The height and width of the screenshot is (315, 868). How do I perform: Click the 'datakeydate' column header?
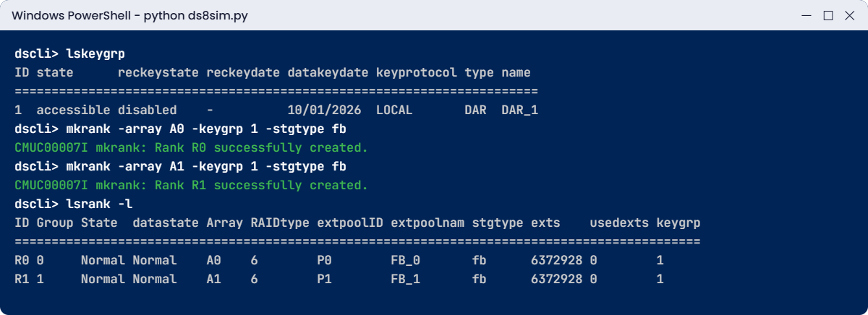(x=328, y=73)
